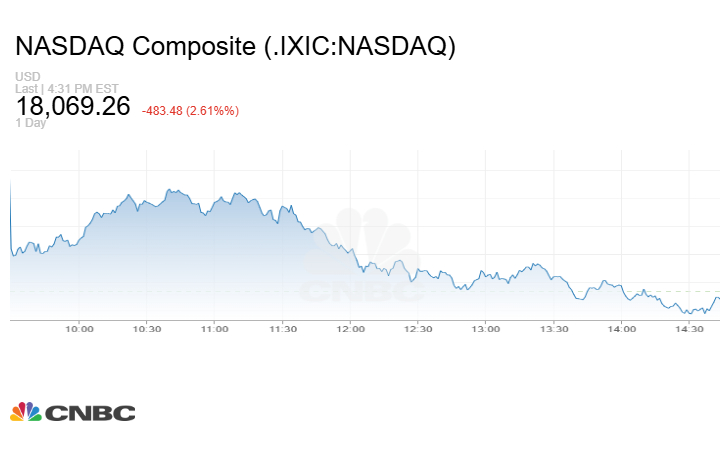Click the red -483.48 (2.61%) change
The width and height of the screenshot is (720, 450).
[190, 110]
